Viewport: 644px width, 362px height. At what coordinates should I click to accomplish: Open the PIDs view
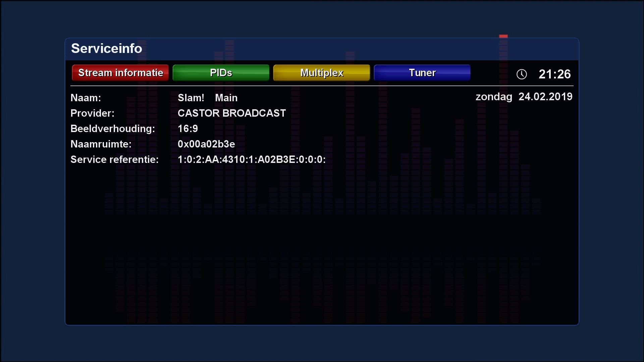click(221, 72)
